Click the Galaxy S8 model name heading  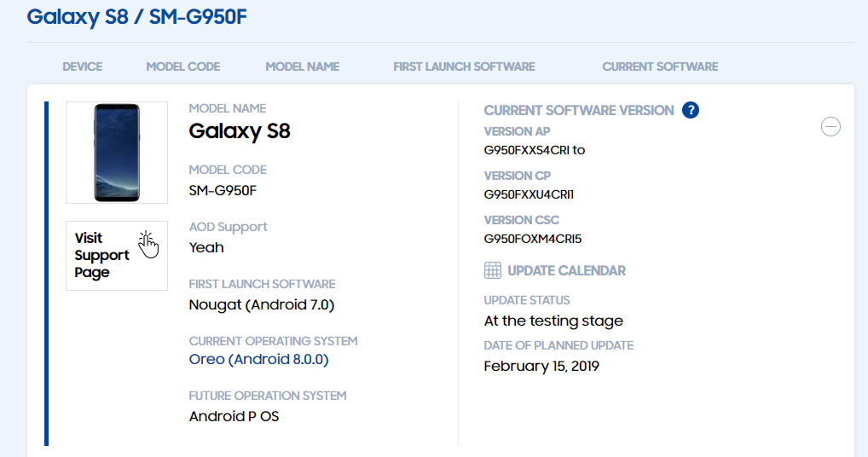[239, 131]
